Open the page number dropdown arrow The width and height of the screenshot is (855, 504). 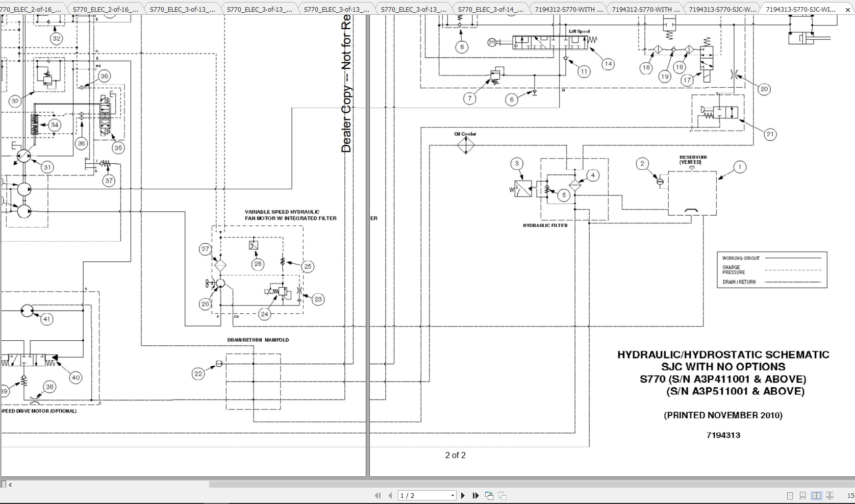pos(452,495)
